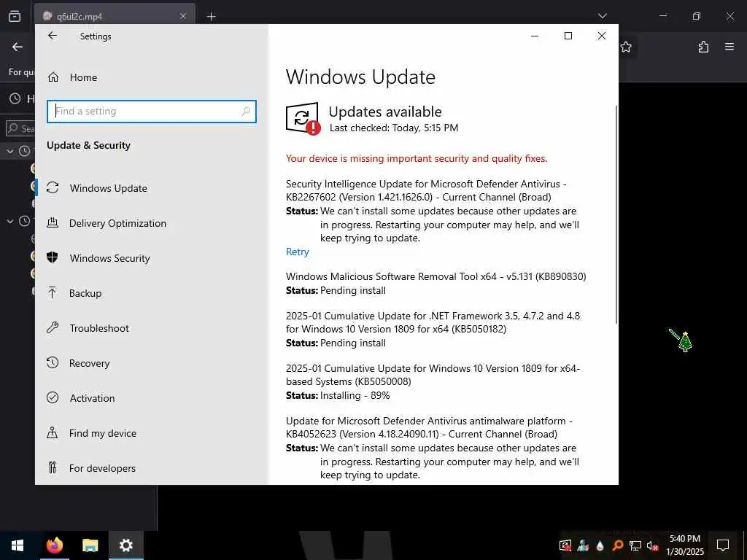The width and height of the screenshot is (747, 560).
Task: Open Settings Home page
Action: (72, 77)
